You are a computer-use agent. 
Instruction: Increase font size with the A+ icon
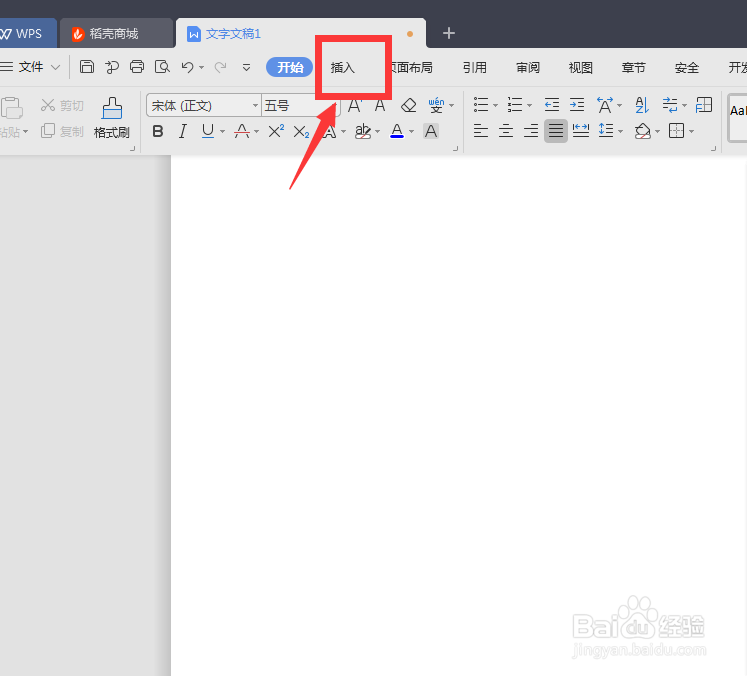click(x=354, y=105)
